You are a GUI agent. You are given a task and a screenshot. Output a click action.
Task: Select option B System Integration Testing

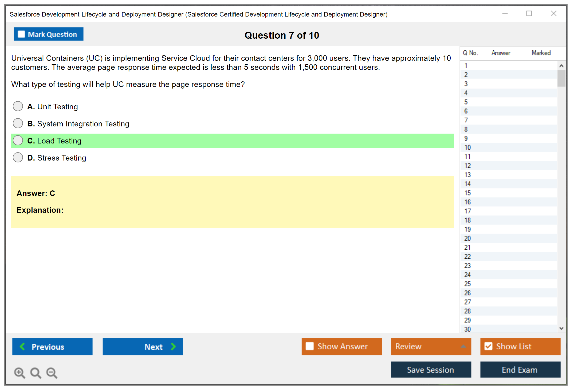(x=18, y=123)
